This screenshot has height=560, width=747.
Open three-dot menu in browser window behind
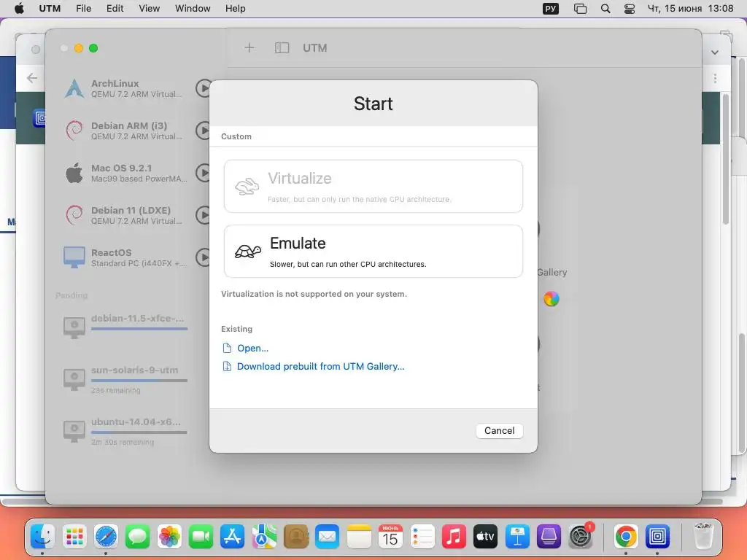click(715, 78)
